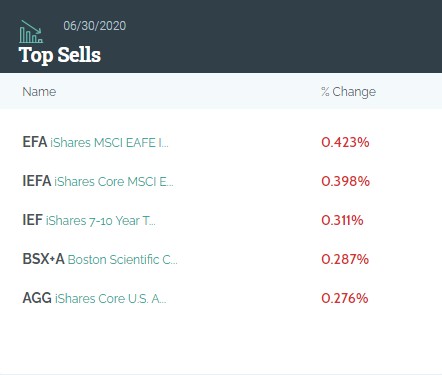Select the BSX+A ticker symbol
Image resolution: width=442 pixels, height=375 pixels.
point(43,259)
